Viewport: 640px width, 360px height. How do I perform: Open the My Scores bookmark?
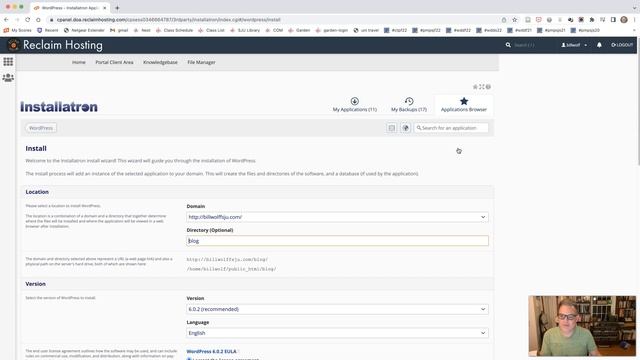tap(18, 30)
